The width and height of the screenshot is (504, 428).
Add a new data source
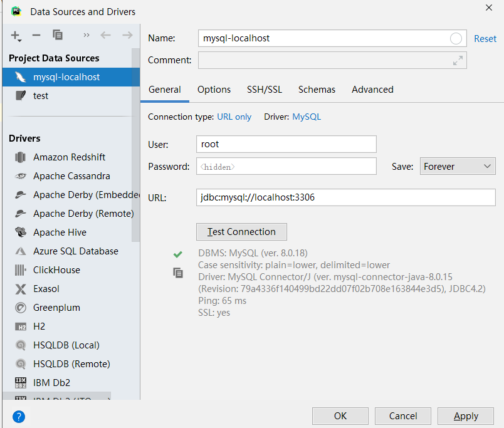[x=15, y=36]
